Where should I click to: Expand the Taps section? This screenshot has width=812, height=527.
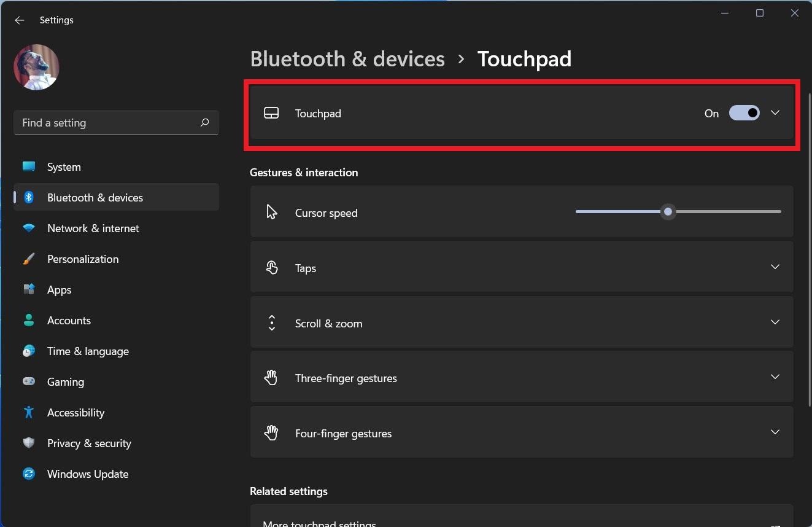(x=775, y=267)
